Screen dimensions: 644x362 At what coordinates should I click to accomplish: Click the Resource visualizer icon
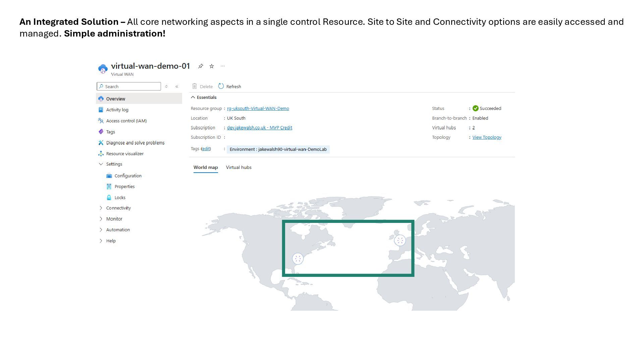101,154
